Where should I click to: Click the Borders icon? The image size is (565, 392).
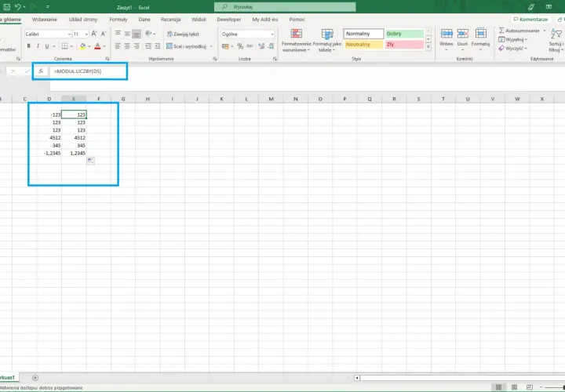64,46
